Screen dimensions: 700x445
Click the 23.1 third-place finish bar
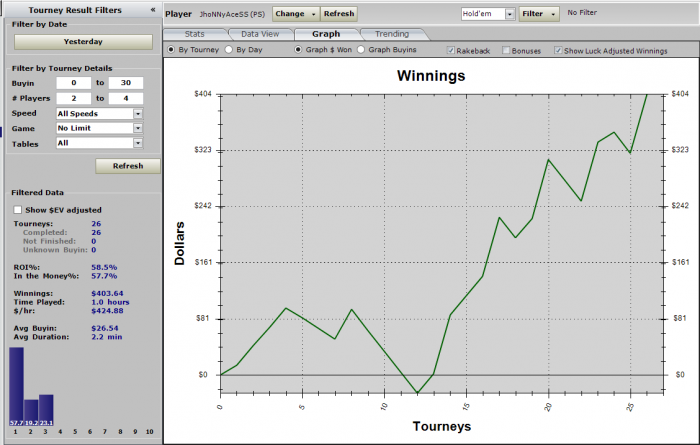[x=46, y=410]
